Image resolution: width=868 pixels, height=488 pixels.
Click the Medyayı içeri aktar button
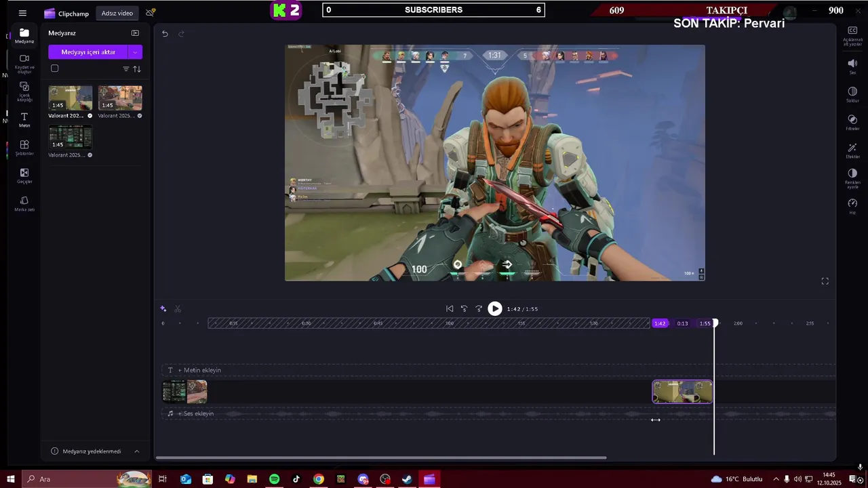pos(88,52)
